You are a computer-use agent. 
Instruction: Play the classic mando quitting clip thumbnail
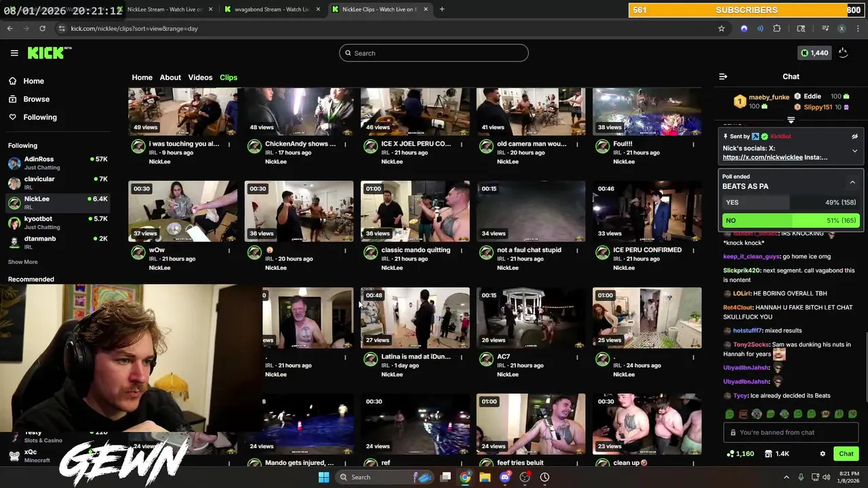415,211
